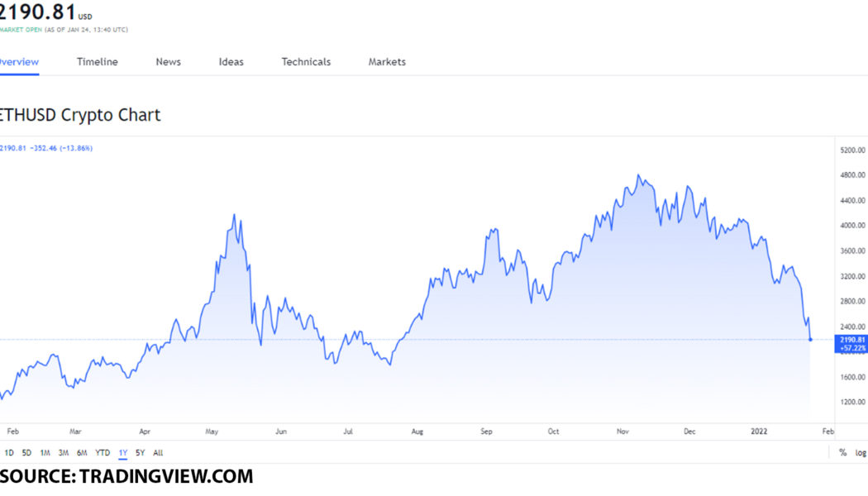Select the 1M time range
868x496 pixels.
pyautogui.click(x=45, y=453)
